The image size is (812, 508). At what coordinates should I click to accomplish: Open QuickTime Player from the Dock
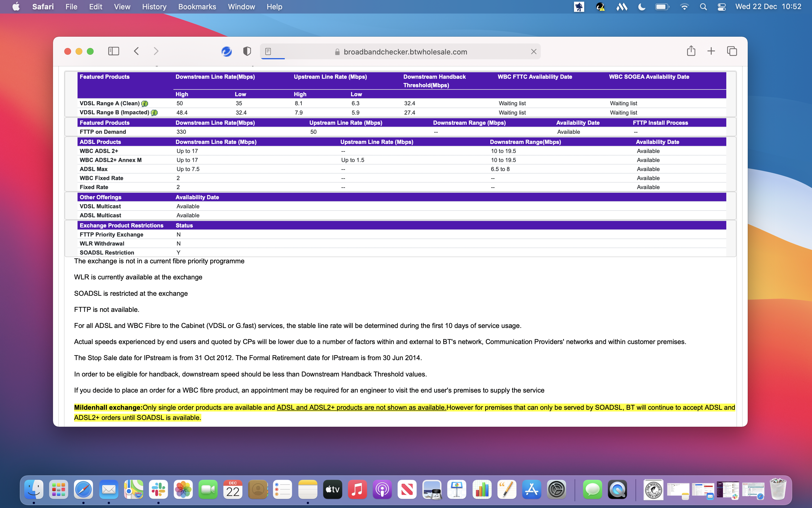pos(617,489)
